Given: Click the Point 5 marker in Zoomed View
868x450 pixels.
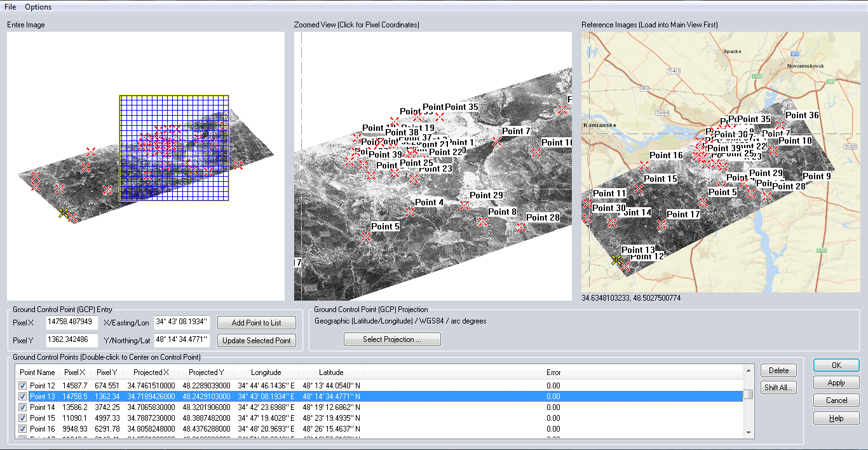Looking at the screenshot, I should pos(366,236).
